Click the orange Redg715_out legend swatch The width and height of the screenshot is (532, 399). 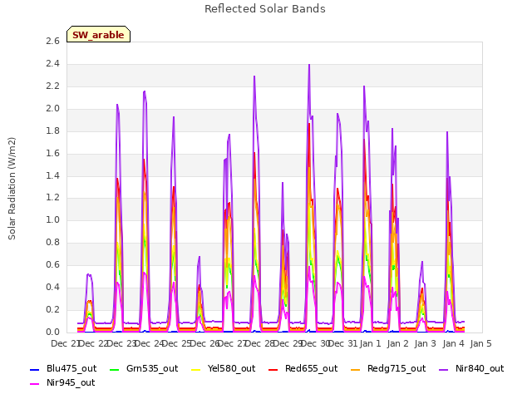[x=355, y=369]
